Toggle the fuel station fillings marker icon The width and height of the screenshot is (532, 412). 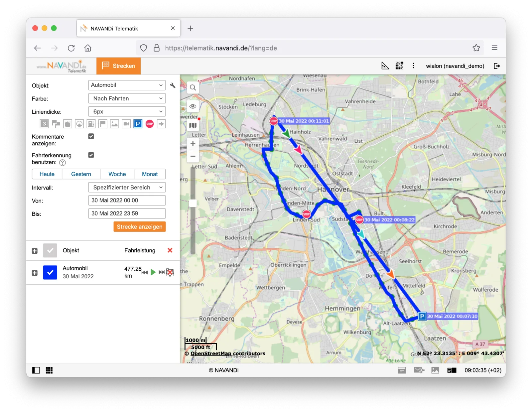coord(91,124)
